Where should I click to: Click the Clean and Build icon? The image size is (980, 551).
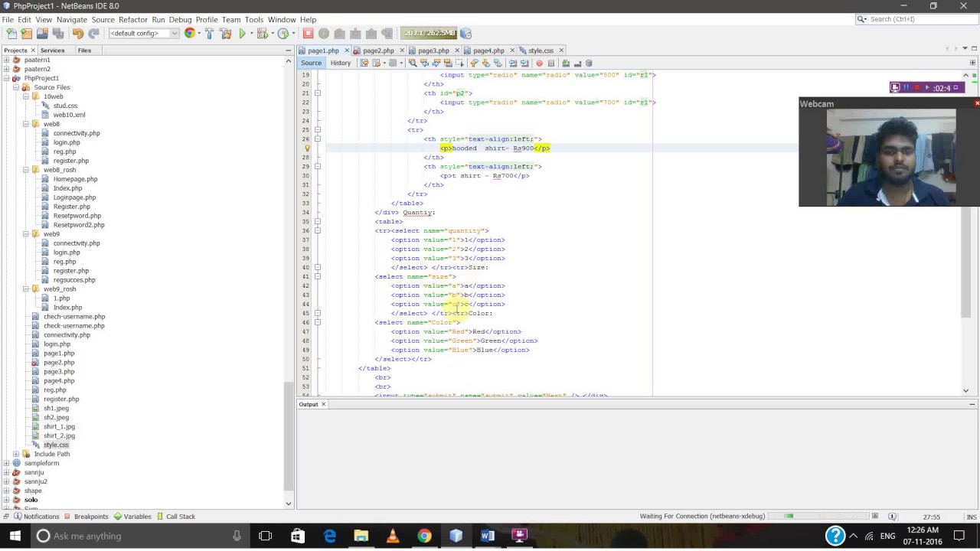[225, 34]
